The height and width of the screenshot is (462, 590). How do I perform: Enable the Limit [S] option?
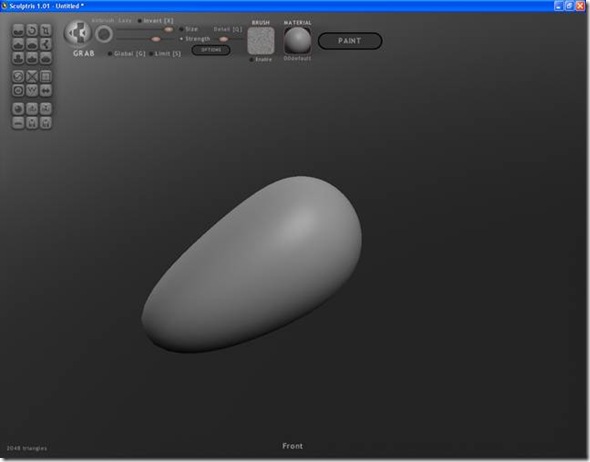[165, 54]
